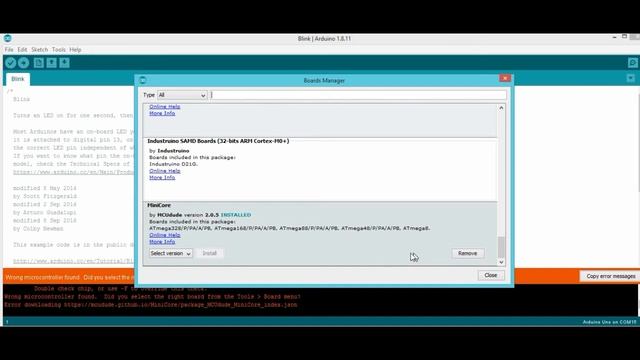Click the INSTALLED label for MiniCore

coord(236,215)
